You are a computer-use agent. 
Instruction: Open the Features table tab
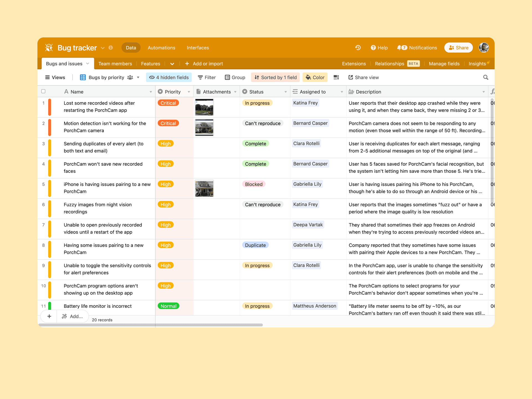[x=150, y=64]
